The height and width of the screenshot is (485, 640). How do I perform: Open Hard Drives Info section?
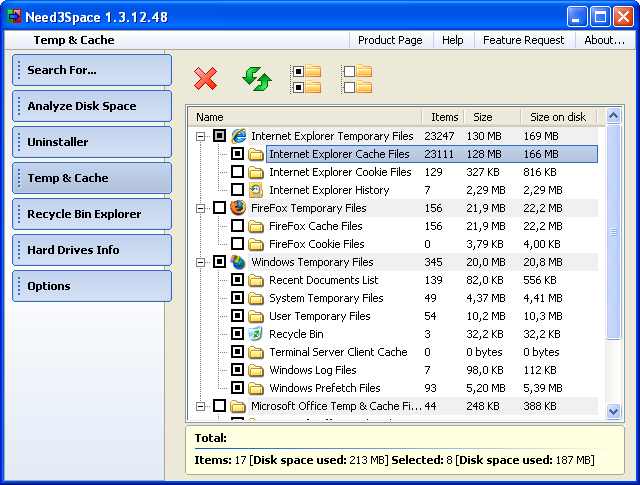point(92,250)
